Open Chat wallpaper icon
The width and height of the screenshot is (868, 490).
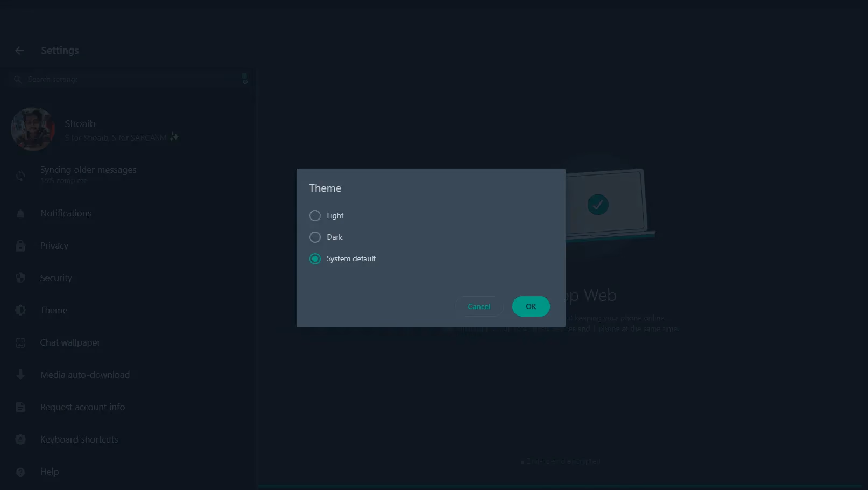point(20,342)
